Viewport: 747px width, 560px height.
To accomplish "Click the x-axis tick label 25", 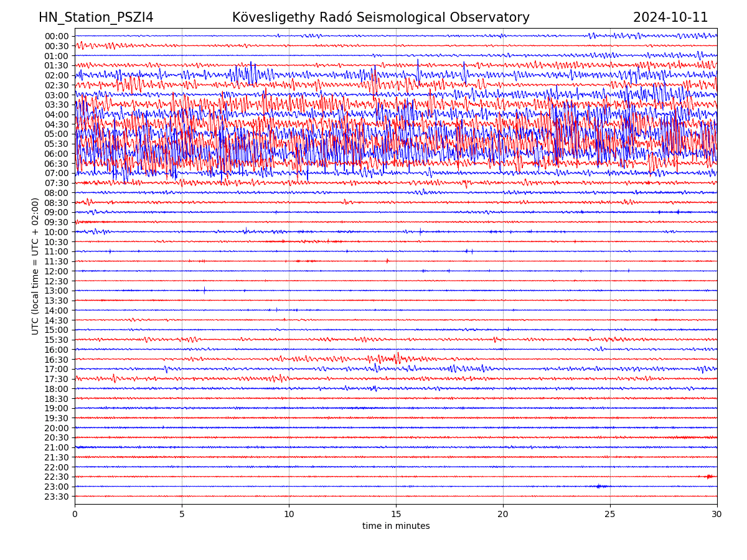I will pyautogui.click(x=610, y=514).
